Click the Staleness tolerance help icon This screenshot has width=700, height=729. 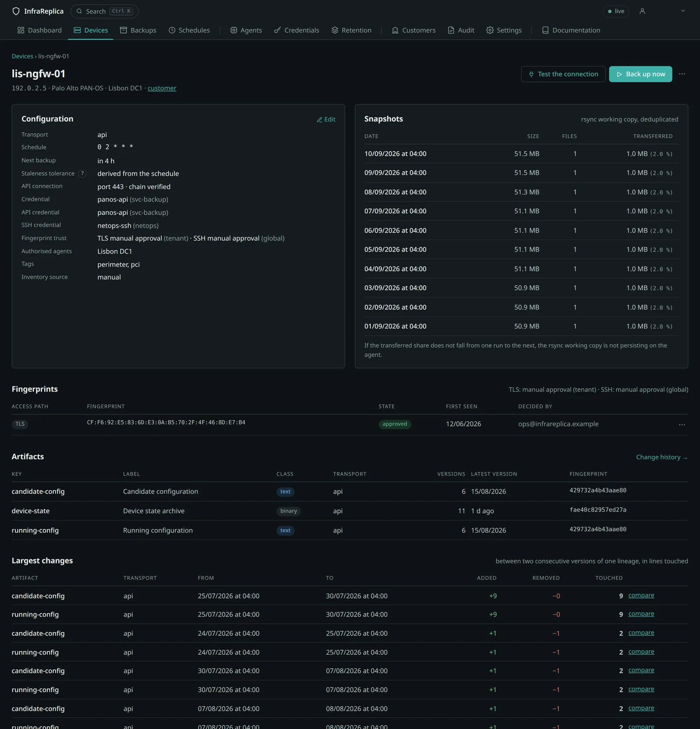click(82, 174)
